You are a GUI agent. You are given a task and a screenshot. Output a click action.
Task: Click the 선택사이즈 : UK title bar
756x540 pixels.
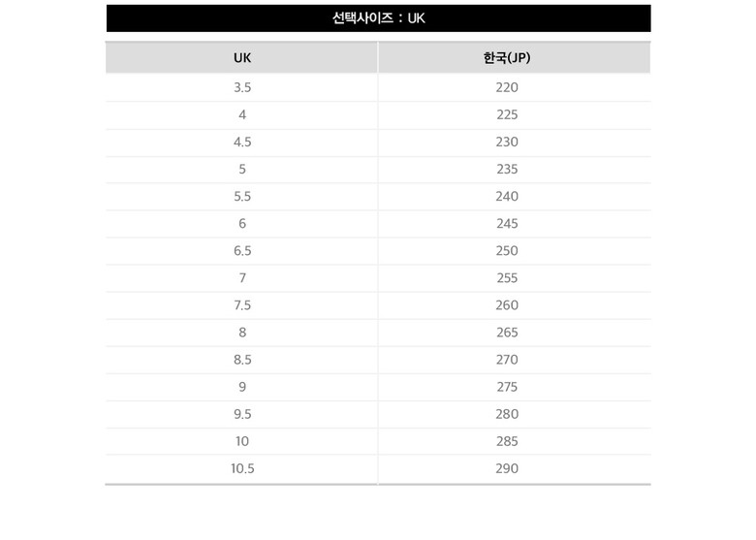(x=378, y=18)
